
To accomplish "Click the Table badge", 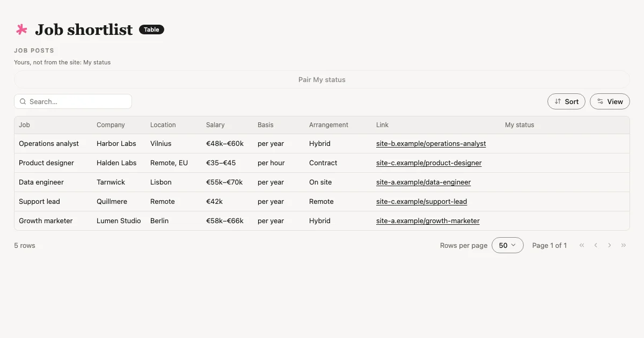I will pos(151,30).
